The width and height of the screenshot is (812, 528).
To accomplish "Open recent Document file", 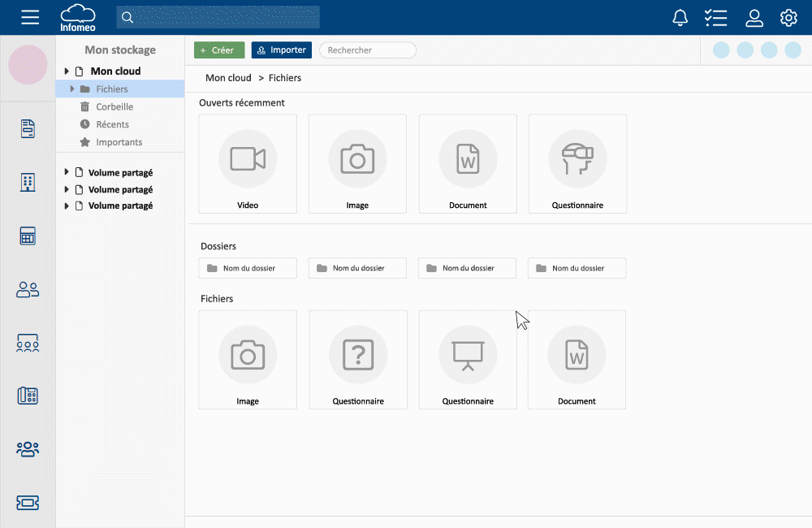I will point(468,164).
